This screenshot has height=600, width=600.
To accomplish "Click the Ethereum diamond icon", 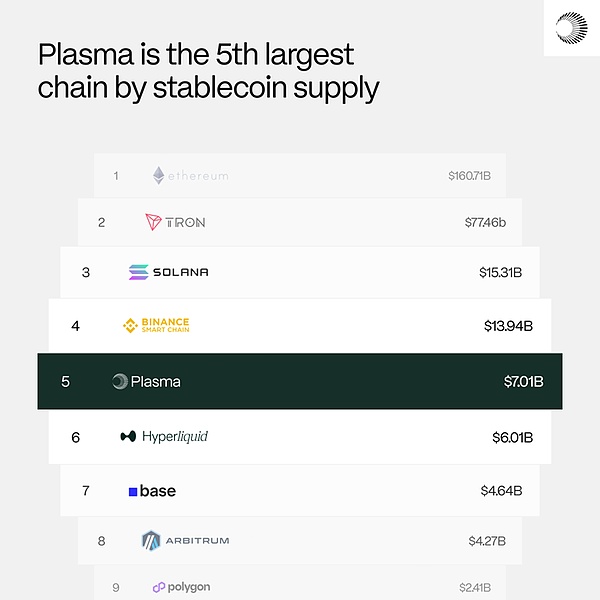I will click(x=158, y=176).
